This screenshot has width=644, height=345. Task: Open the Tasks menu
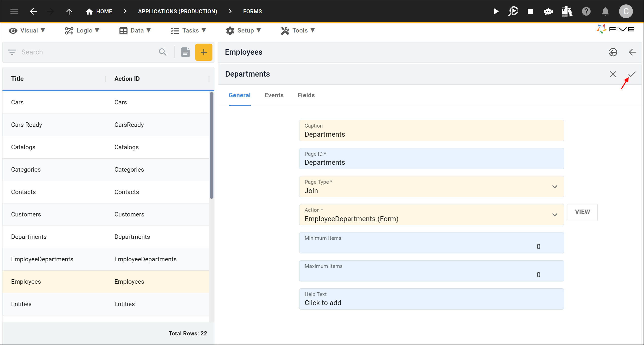(188, 31)
